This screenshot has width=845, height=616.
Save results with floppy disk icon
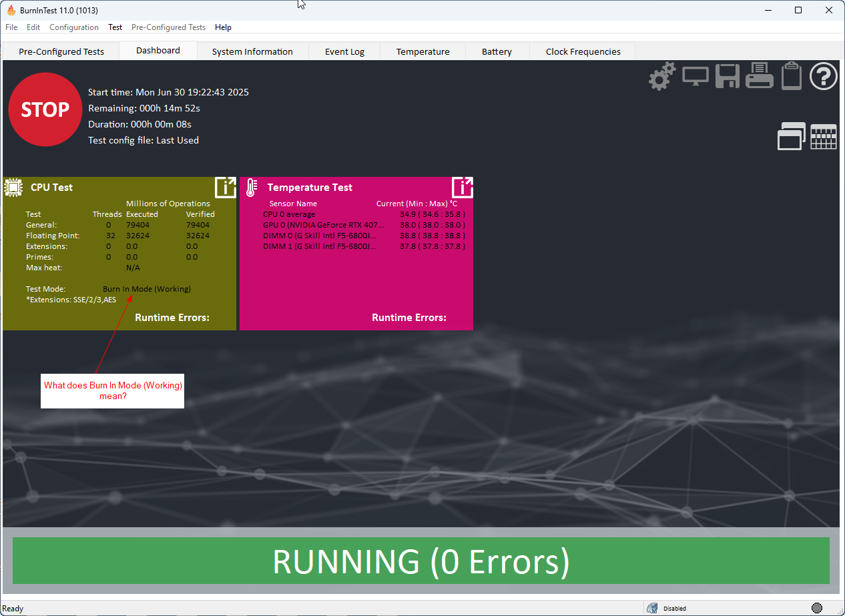(727, 76)
